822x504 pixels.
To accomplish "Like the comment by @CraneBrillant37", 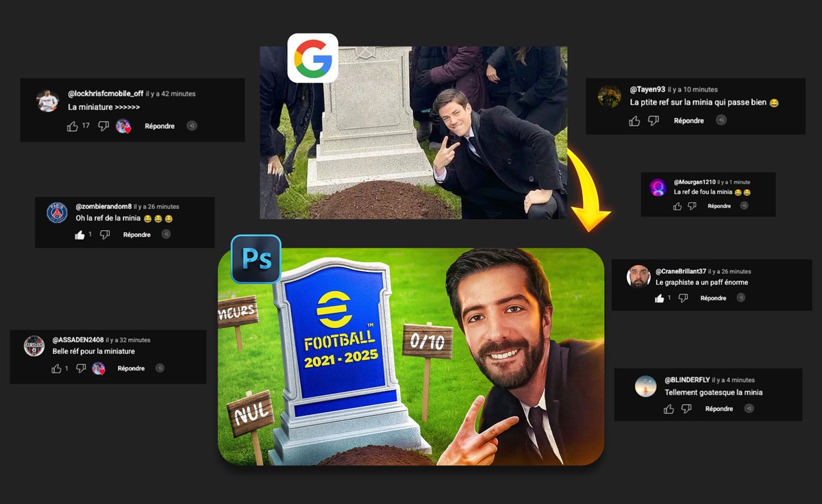I will pyautogui.click(x=660, y=298).
